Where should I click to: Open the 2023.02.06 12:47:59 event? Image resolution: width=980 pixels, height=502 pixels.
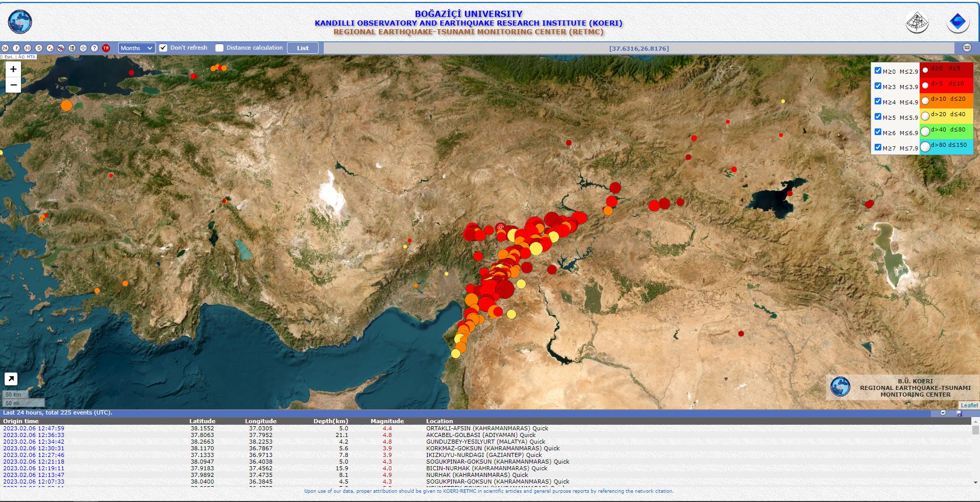[x=34, y=428]
